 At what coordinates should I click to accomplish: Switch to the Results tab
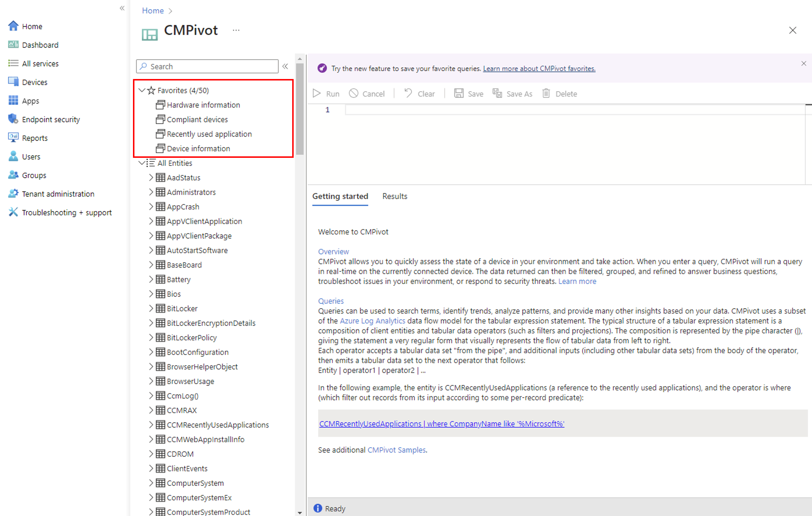click(395, 196)
